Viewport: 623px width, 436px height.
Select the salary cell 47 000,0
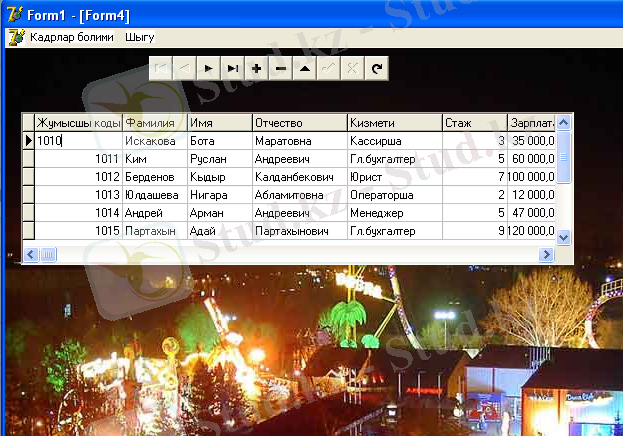click(x=532, y=213)
